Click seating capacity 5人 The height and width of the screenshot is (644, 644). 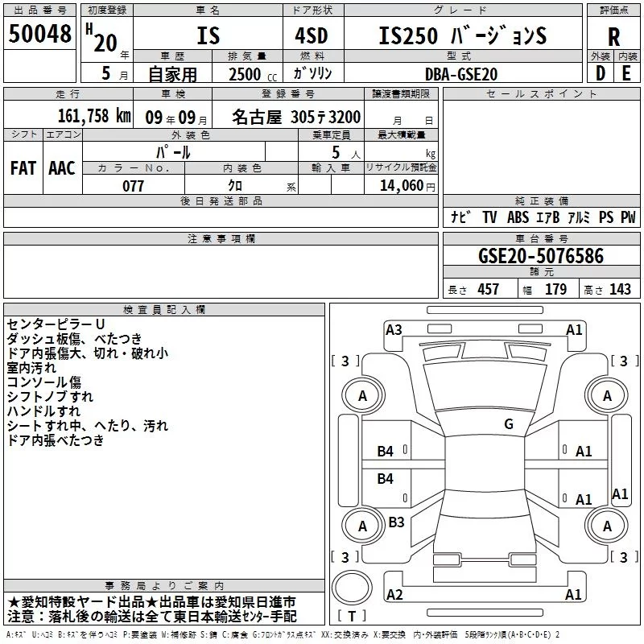pyautogui.click(x=346, y=153)
